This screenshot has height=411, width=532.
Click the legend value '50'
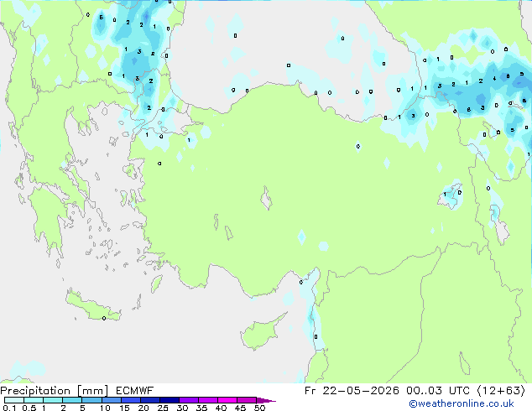point(259,408)
